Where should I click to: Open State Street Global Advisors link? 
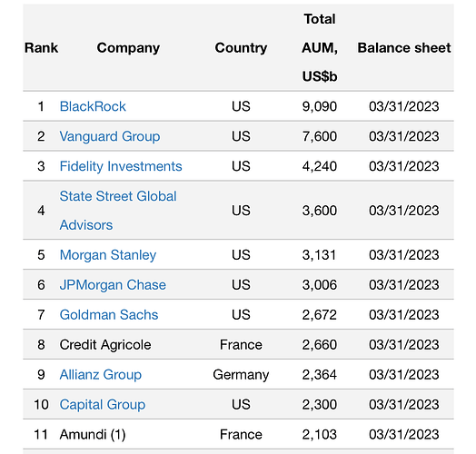tap(118, 211)
